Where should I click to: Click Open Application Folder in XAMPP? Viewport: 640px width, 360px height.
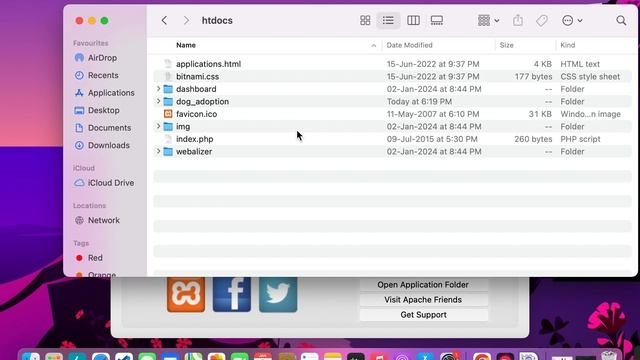(x=423, y=285)
